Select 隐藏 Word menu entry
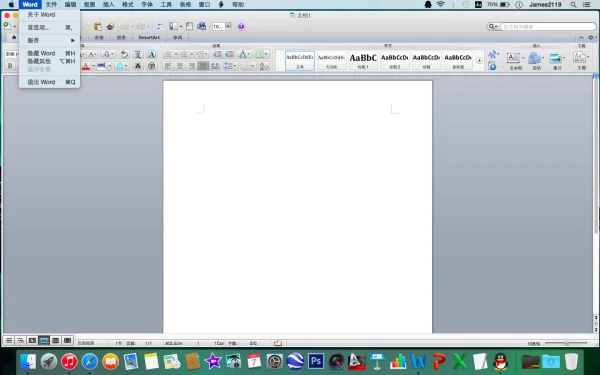The height and width of the screenshot is (375, 600). (x=49, y=53)
